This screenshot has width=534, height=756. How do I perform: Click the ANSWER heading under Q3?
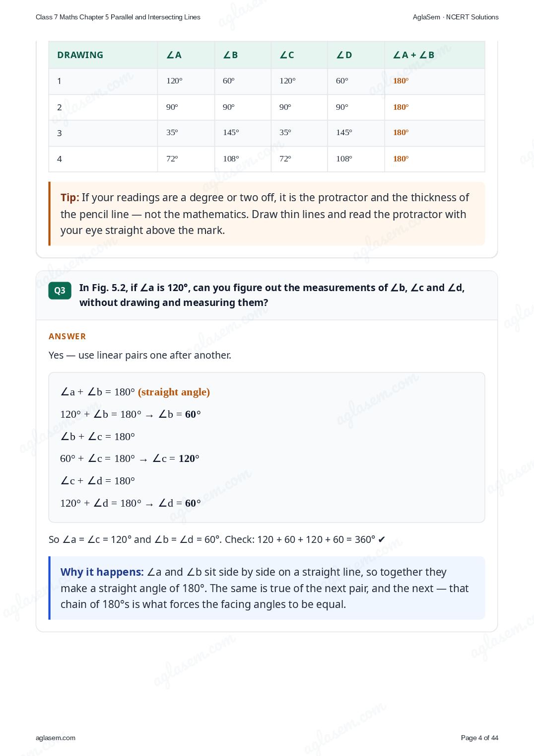(67, 336)
